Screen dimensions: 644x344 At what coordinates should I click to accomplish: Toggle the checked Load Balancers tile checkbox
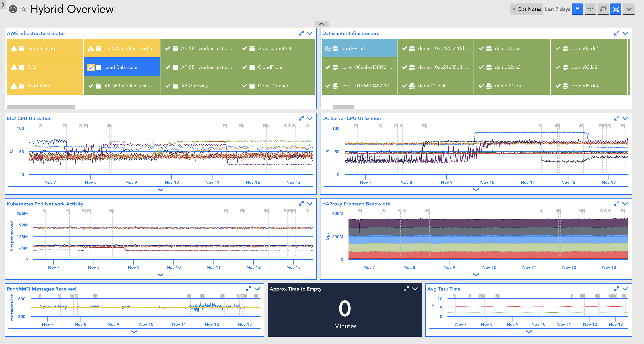(90, 67)
